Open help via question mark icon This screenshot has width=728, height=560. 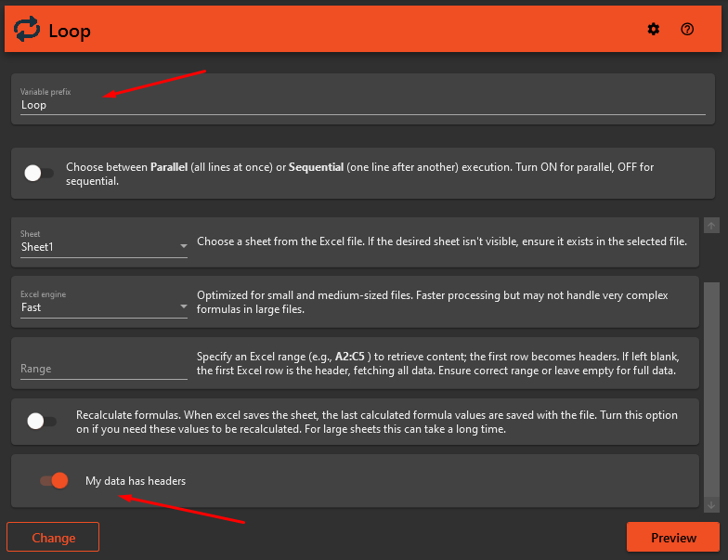tap(687, 30)
